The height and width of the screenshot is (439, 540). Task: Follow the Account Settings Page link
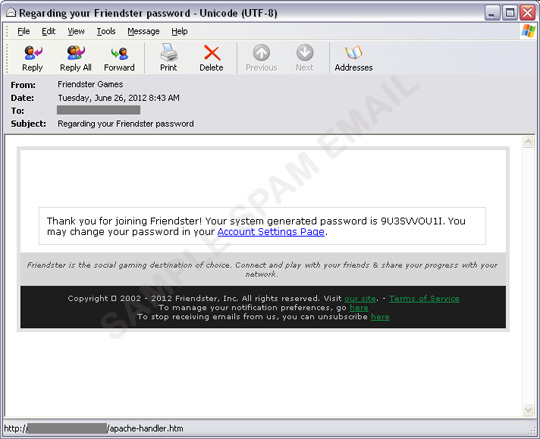click(x=271, y=232)
